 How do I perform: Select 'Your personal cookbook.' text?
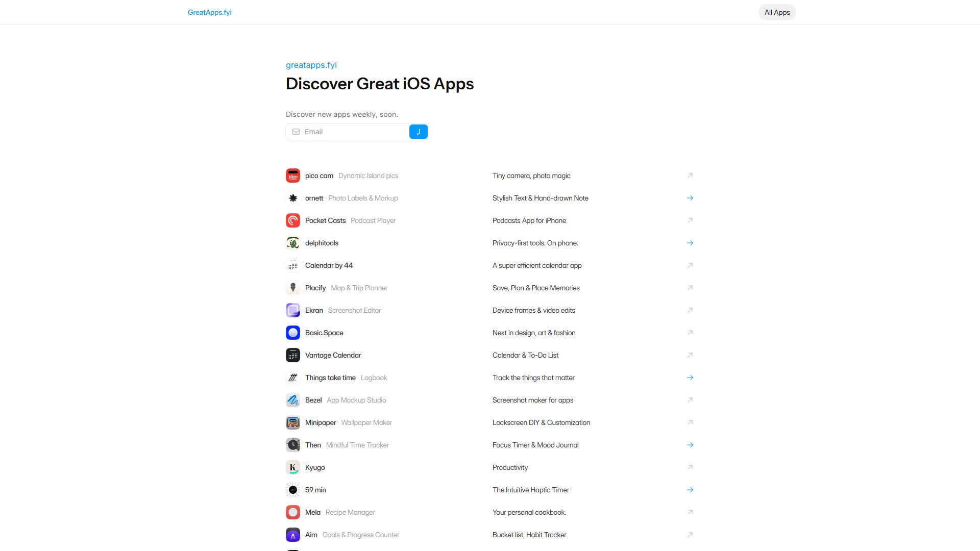(529, 512)
